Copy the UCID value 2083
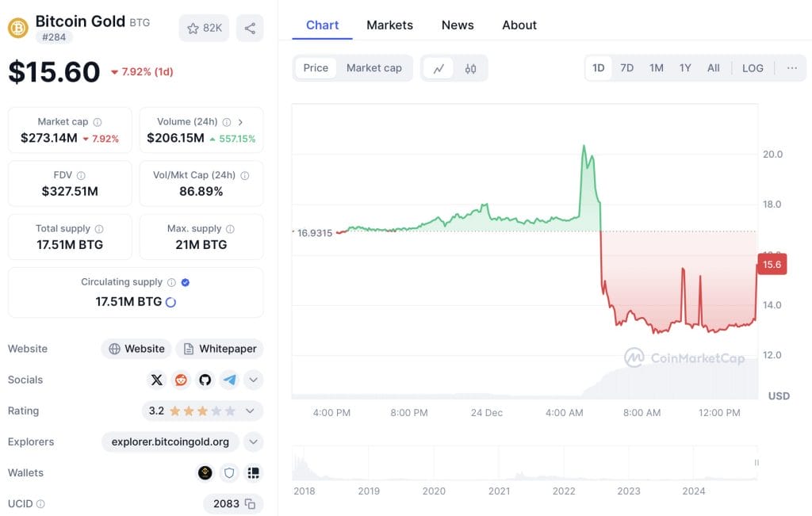 point(251,503)
